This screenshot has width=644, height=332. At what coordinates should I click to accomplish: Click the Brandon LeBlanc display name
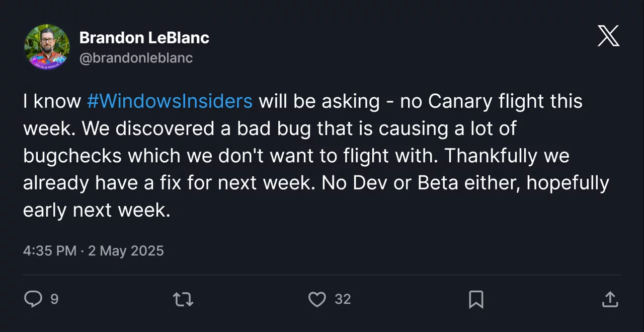144,38
